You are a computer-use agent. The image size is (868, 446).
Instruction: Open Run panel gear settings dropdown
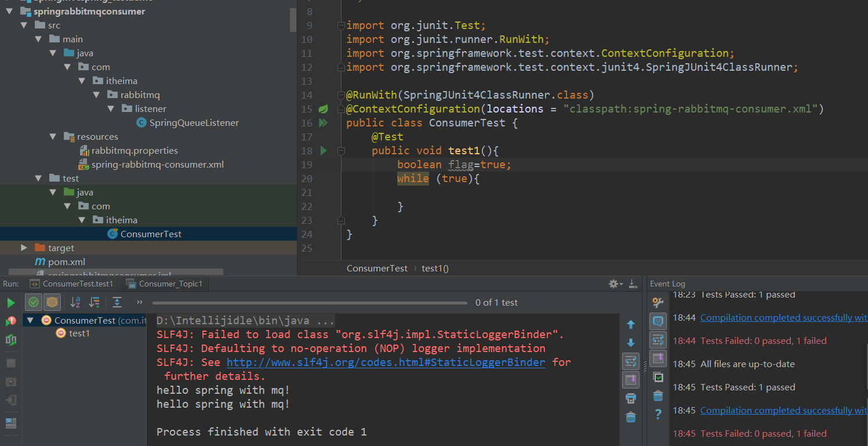coord(615,284)
